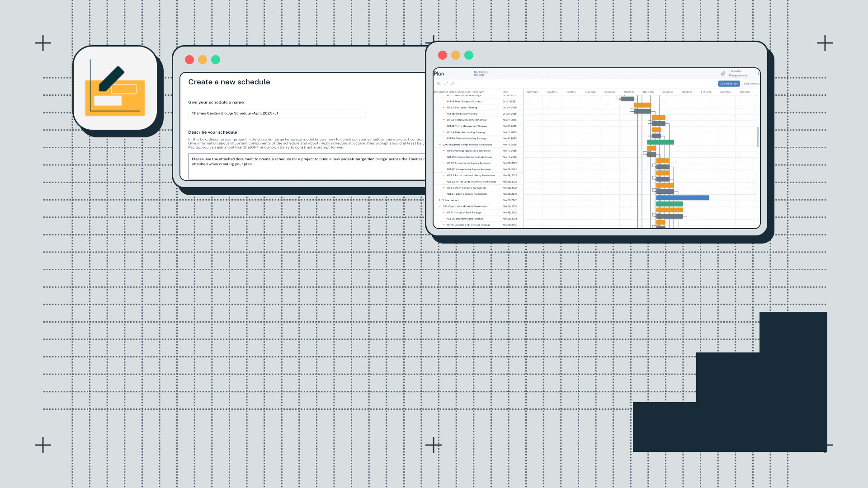
Task: Click the grey ACT-17 River Transport Strategy bar
Action: pos(627,99)
